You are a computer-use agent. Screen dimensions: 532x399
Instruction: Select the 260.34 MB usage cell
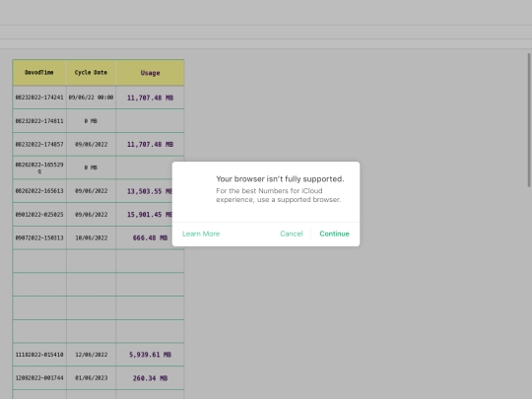click(150, 378)
